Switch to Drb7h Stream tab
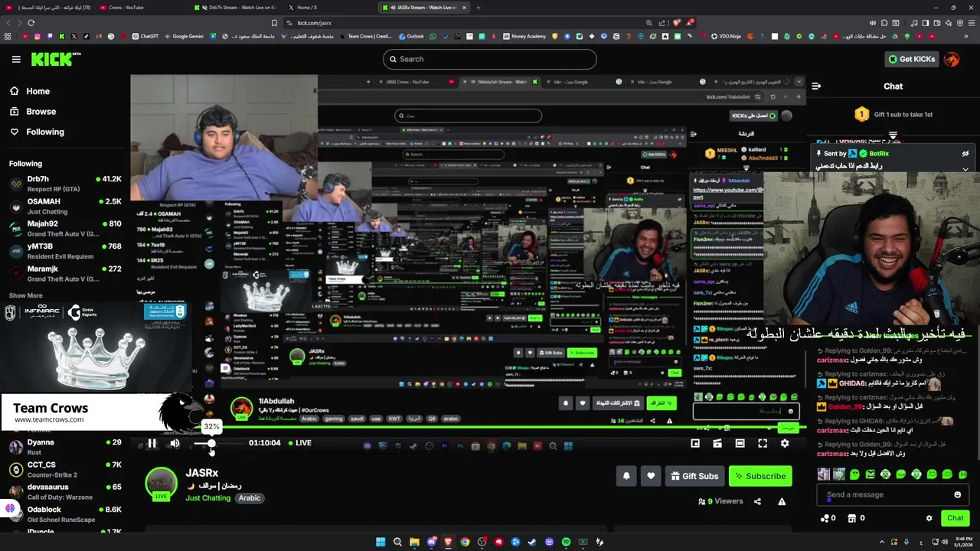 pos(235,8)
